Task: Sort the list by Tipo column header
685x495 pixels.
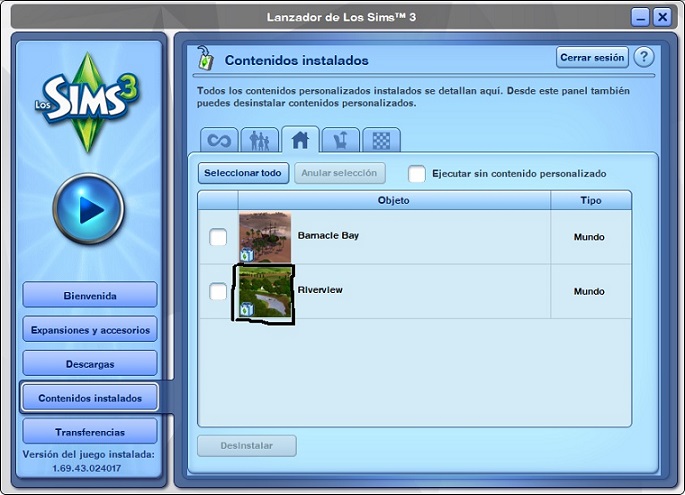Action: 590,201
